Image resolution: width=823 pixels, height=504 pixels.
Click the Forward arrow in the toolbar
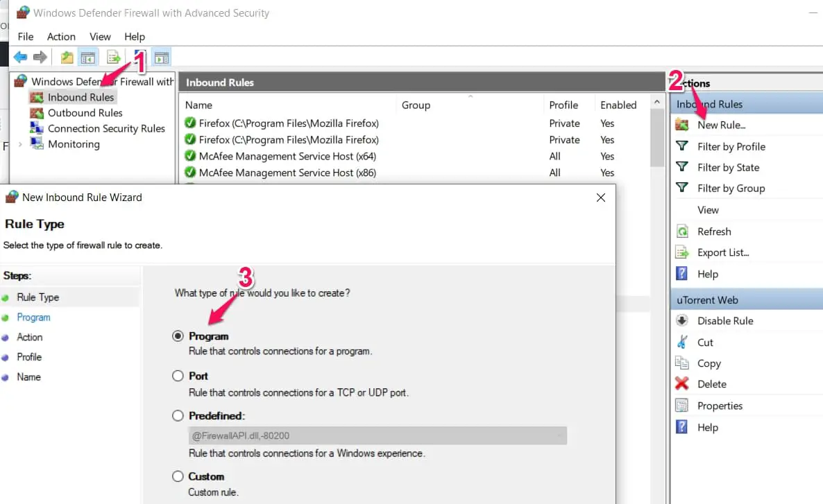point(40,57)
